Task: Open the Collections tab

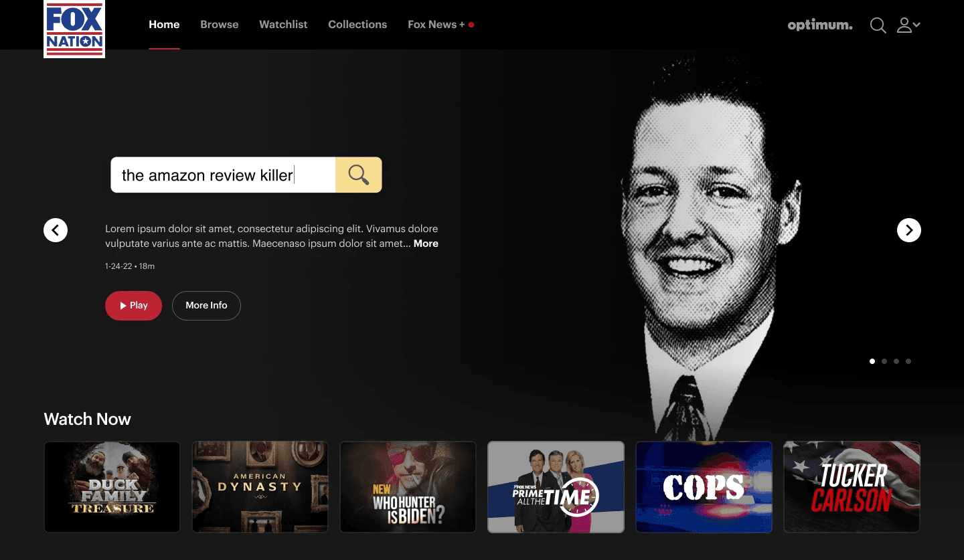Action: pos(357,25)
